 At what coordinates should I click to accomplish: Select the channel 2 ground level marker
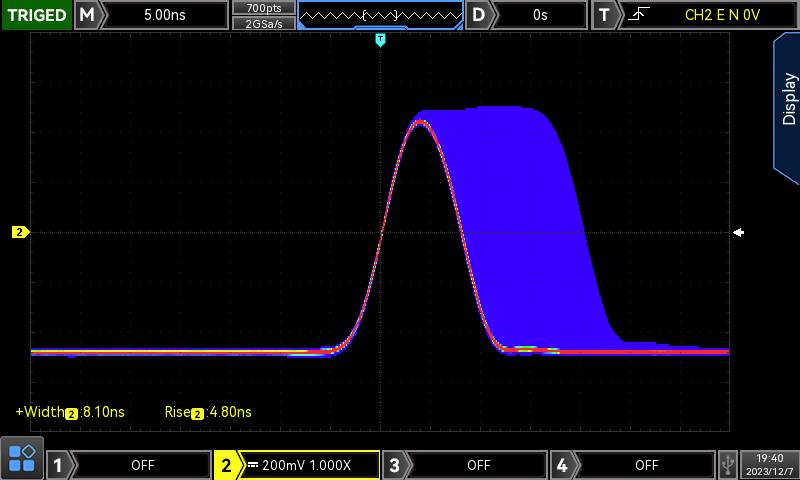[x=20, y=232]
